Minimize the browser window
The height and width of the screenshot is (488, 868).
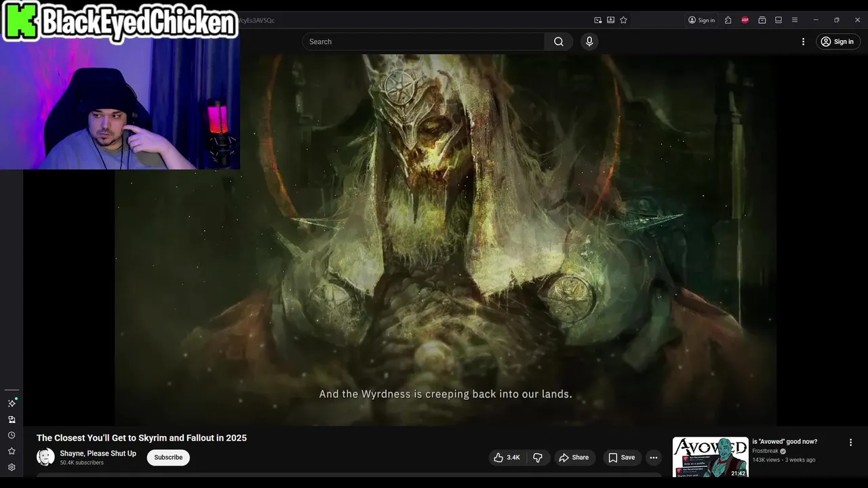coord(816,20)
